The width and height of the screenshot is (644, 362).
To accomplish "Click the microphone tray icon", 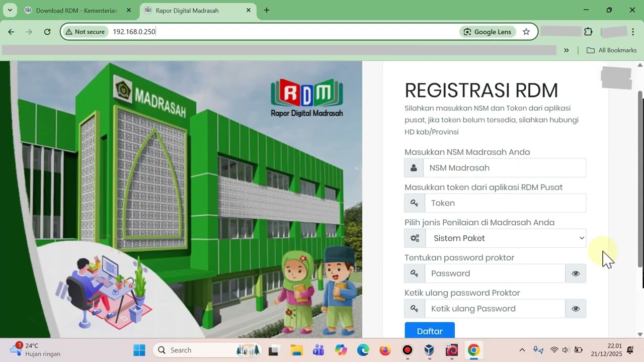I will (x=538, y=350).
